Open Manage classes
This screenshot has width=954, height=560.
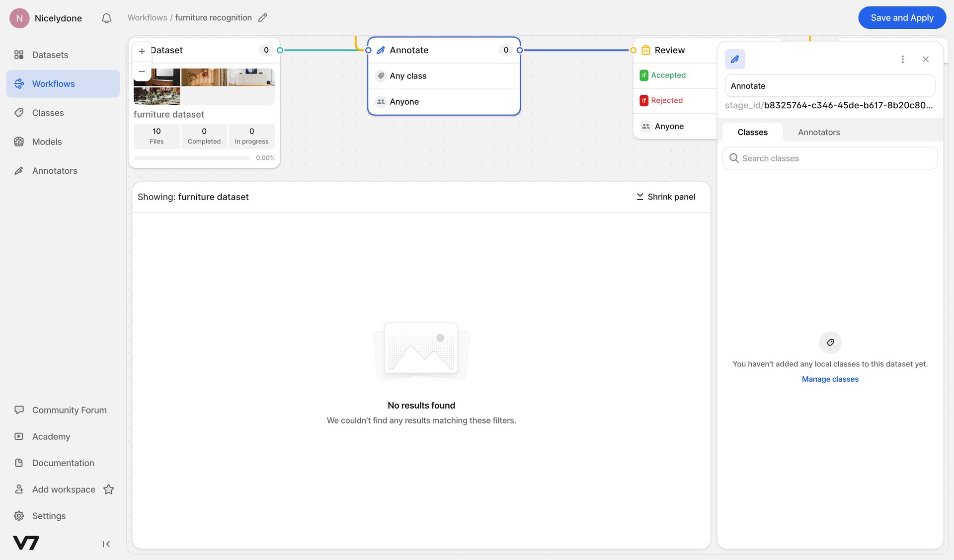point(830,379)
